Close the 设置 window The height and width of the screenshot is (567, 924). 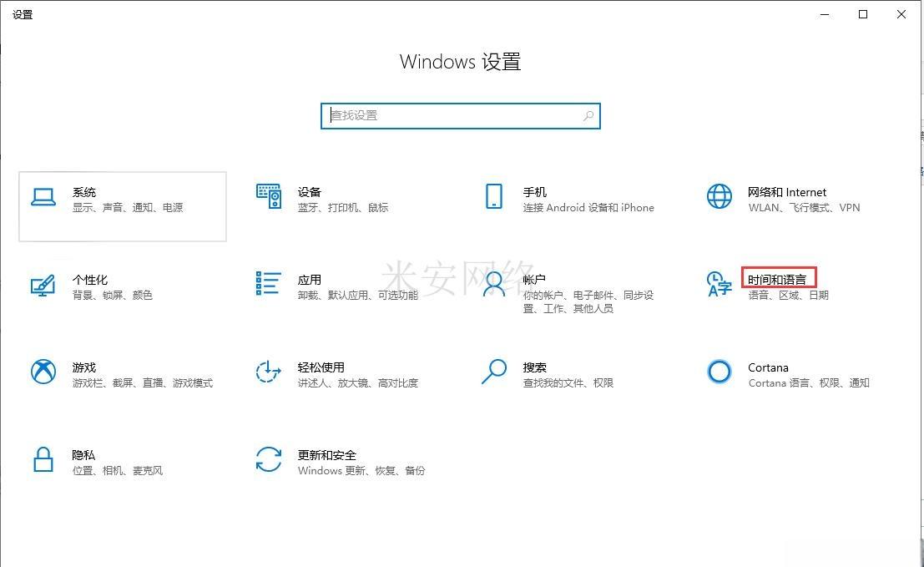[901, 14]
